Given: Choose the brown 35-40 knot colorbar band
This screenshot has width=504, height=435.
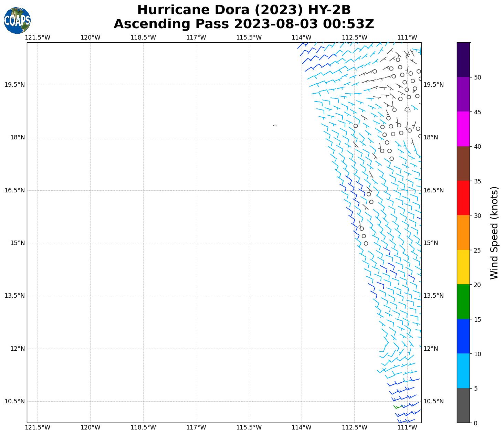Looking at the screenshot, I should (x=463, y=163).
